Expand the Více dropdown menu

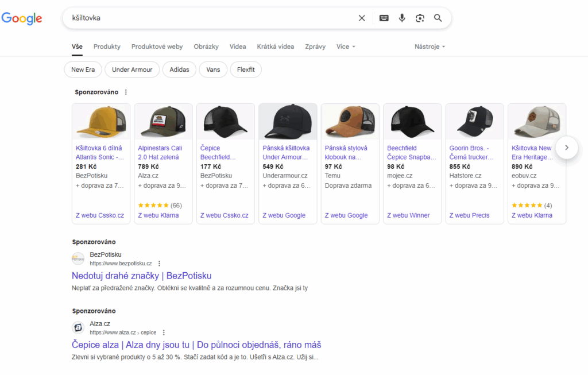pyautogui.click(x=346, y=47)
